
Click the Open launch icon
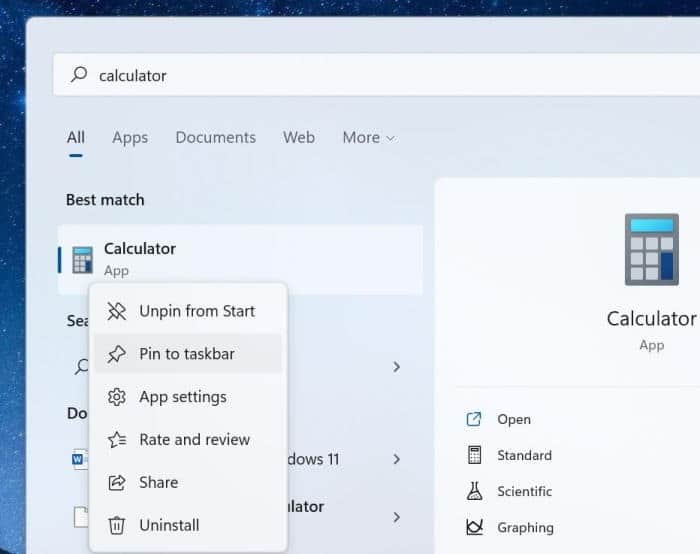[x=474, y=419]
